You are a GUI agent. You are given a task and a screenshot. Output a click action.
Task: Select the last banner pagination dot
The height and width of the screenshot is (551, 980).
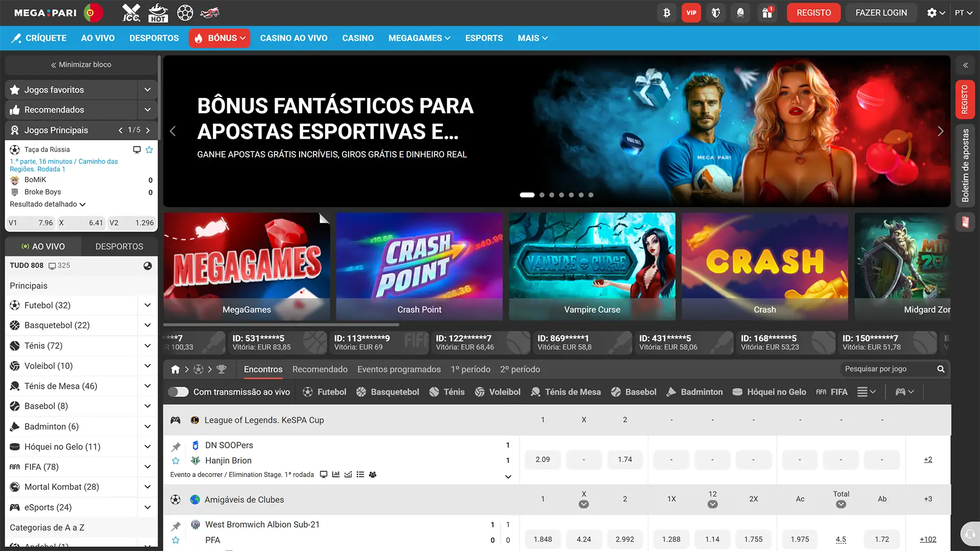[x=591, y=195]
